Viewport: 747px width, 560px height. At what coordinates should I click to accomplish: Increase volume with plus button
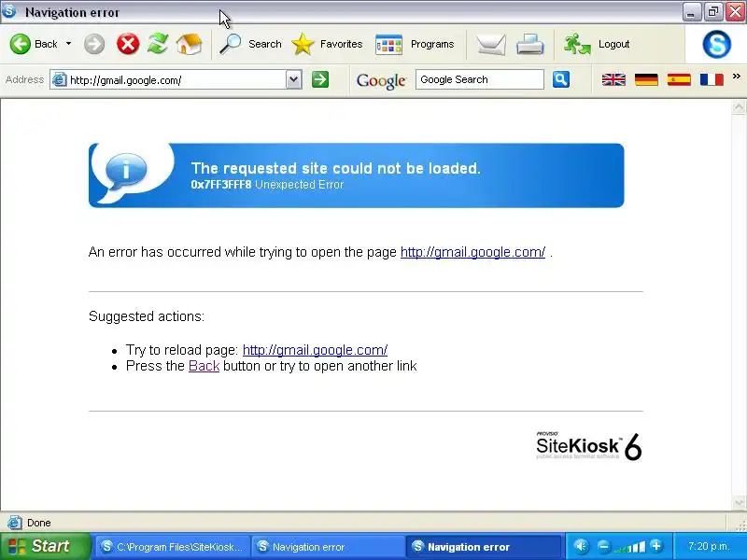656,546
